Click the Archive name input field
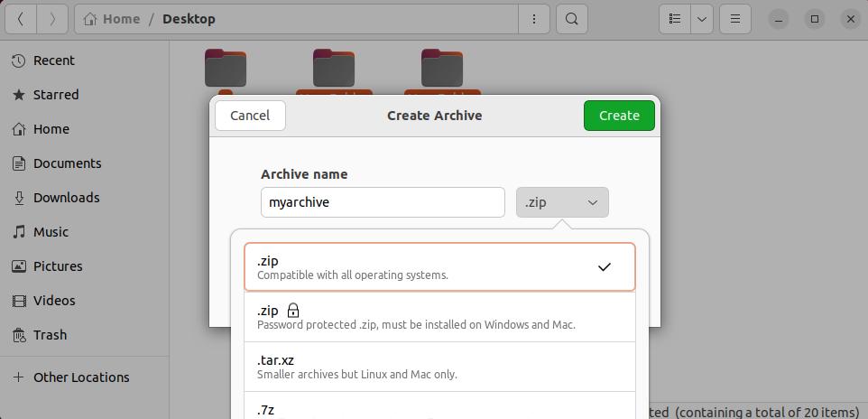 coord(383,202)
